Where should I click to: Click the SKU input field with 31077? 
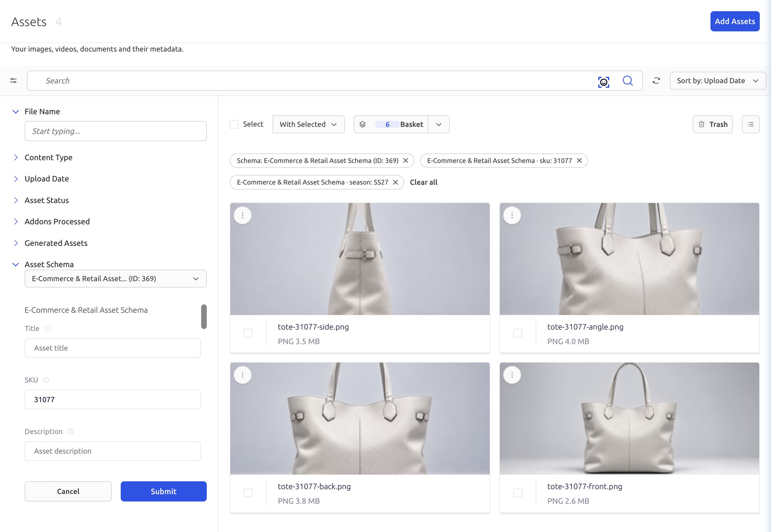[113, 399]
